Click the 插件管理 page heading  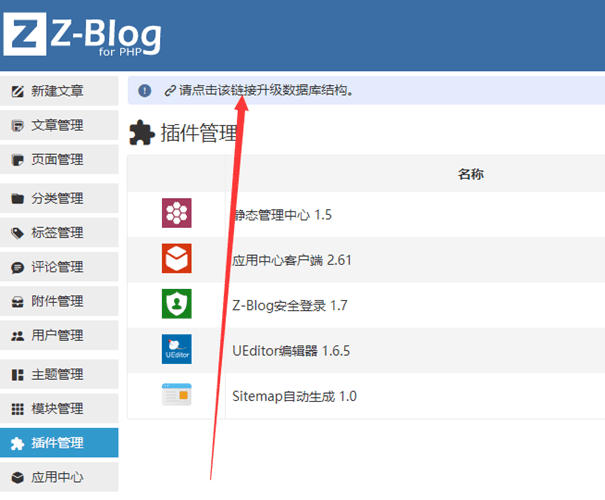pos(199,133)
